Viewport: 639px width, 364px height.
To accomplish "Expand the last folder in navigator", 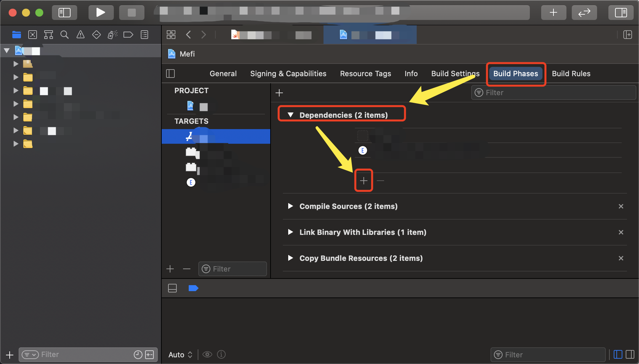I will click(16, 144).
